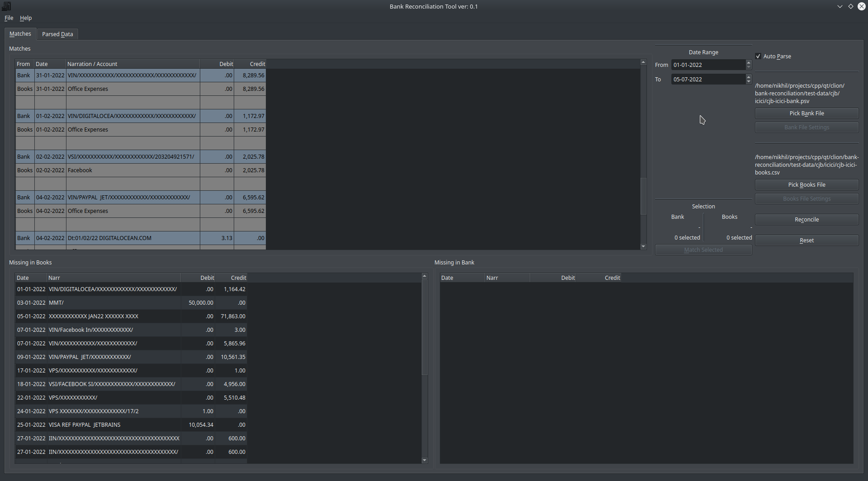Screen dimensions: 868x481
Task: Click the 10,054.34 debit cell
Action: 198,425
